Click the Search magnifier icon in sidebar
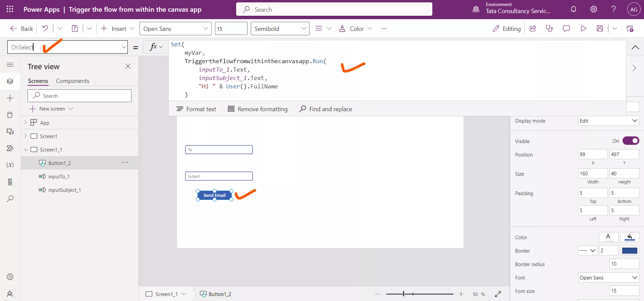The height and width of the screenshot is (301, 644). tap(10, 199)
